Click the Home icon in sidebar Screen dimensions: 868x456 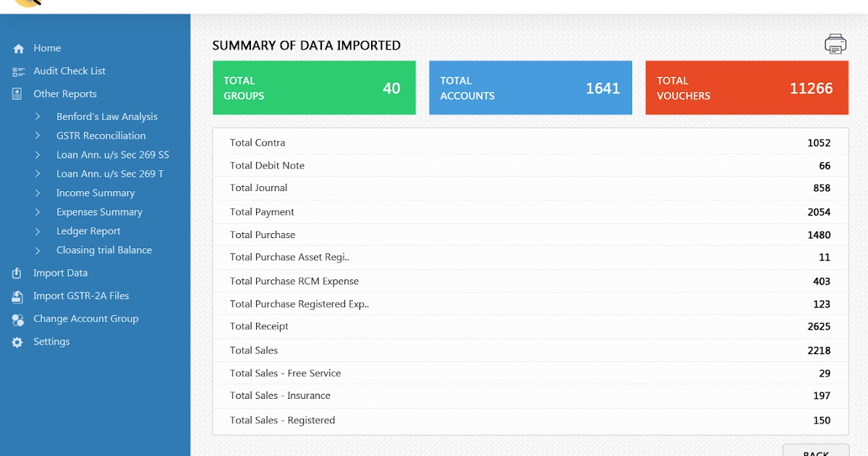pyautogui.click(x=17, y=48)
